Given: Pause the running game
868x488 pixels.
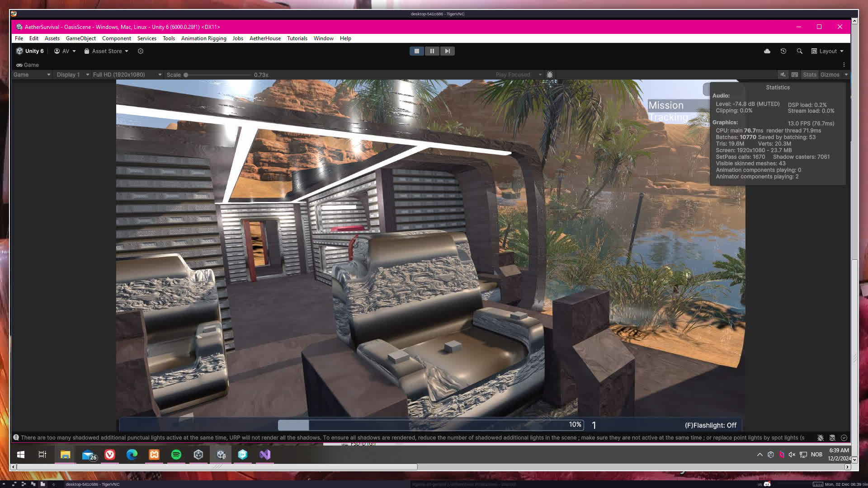Looking at the screenshot, I should [432, 51].
